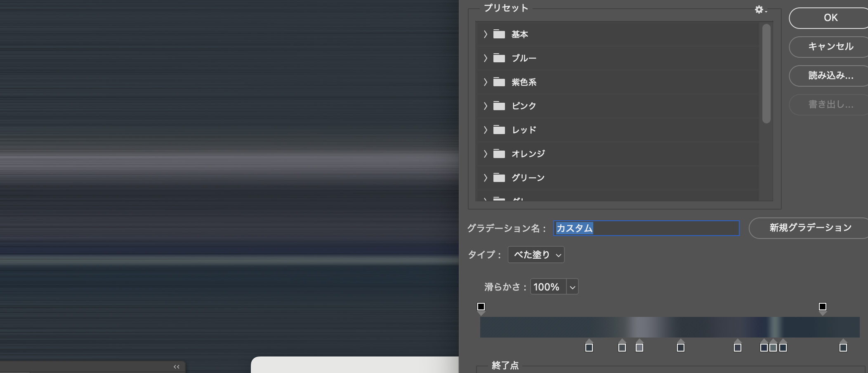Click the ブルー folder icon
The image size is (868, 373).
499,58
